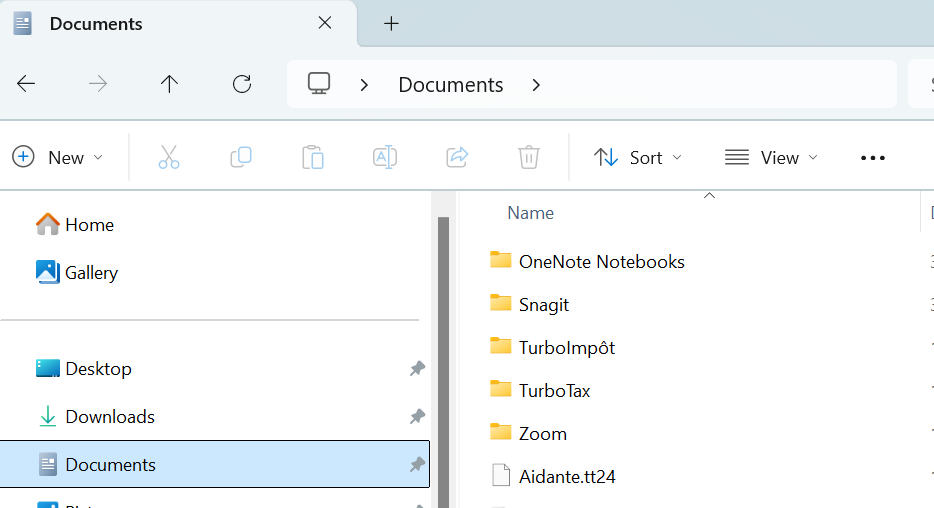Click the Share icon
Viewport: 934px width, 508px height.
pyautogui.click(x=457, y=157)
